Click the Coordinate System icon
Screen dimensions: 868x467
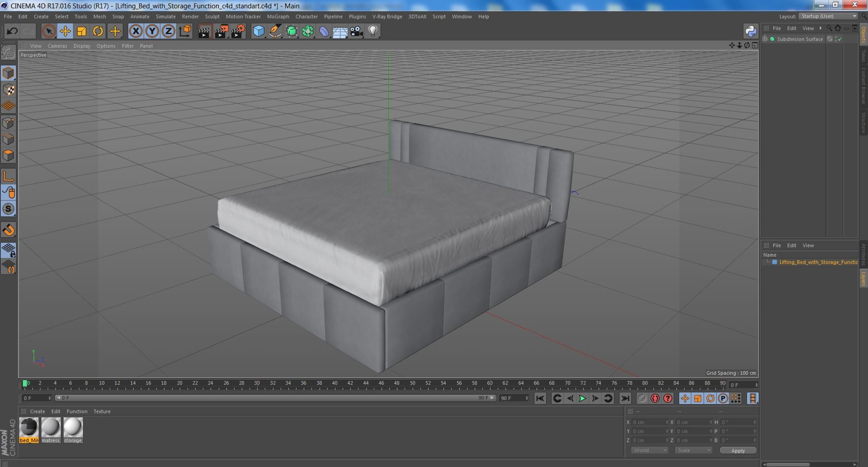[185, 31]
